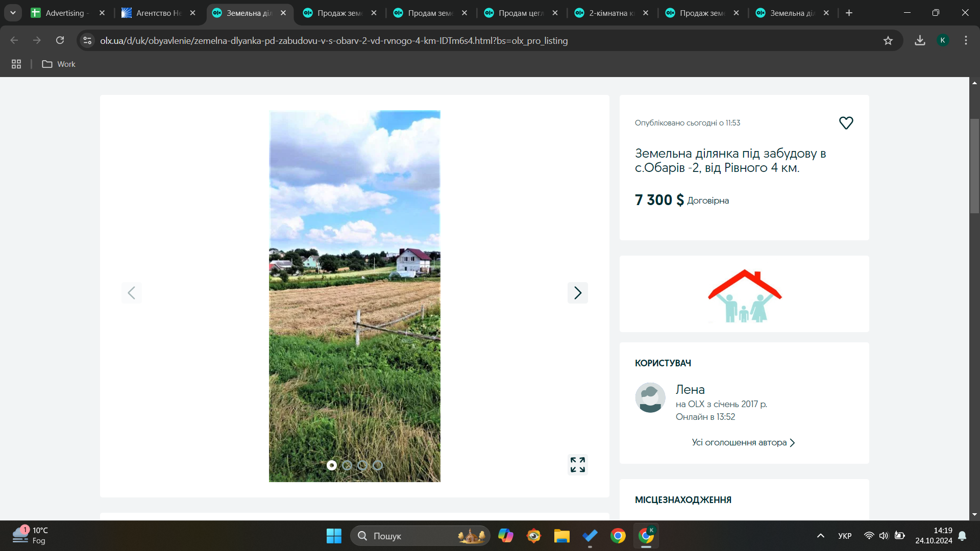This screenshot has width=980, height=551.
Task: Go to previous photo arrow
Action: pyautogui.click(x=131, y=293)
